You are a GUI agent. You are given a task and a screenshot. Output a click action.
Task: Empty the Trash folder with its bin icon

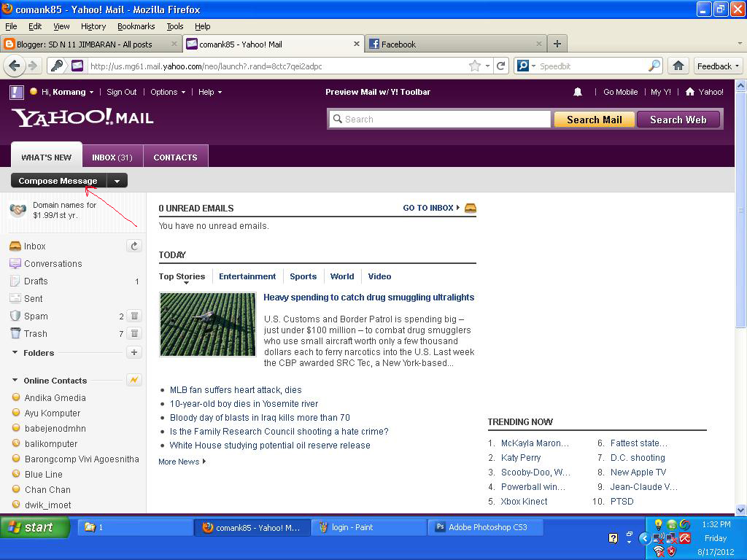(134, 333)
